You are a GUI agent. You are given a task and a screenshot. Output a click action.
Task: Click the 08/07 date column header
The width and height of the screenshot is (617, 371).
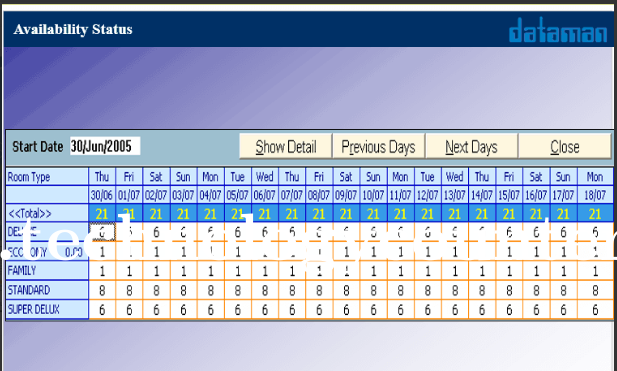tap(319, 195)
